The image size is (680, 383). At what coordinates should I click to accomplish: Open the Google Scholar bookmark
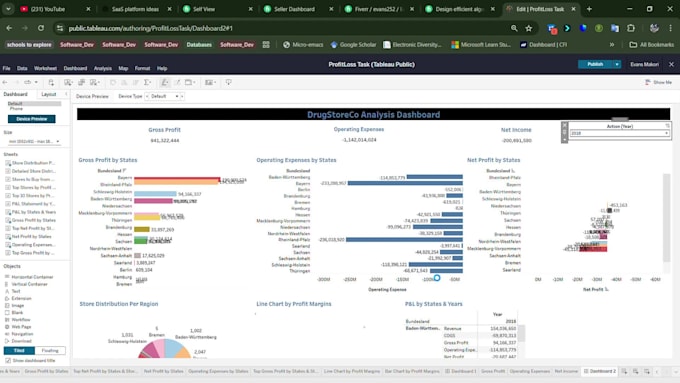[353, 45]
